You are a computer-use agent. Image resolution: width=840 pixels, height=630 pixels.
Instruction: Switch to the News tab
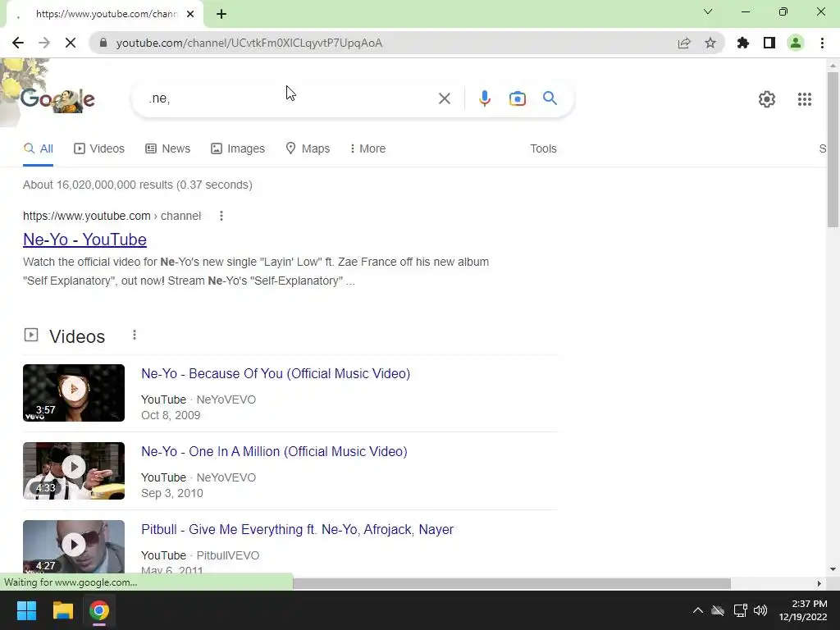point(167,148)
